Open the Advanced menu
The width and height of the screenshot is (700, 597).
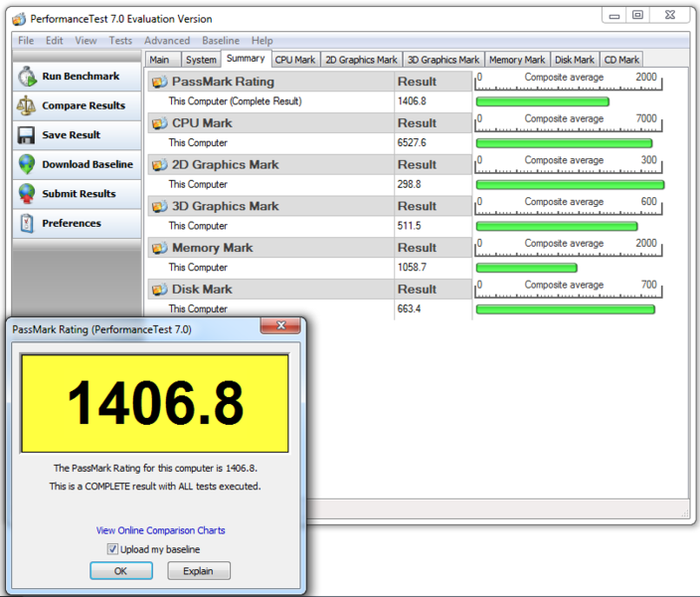click(167, 41)
